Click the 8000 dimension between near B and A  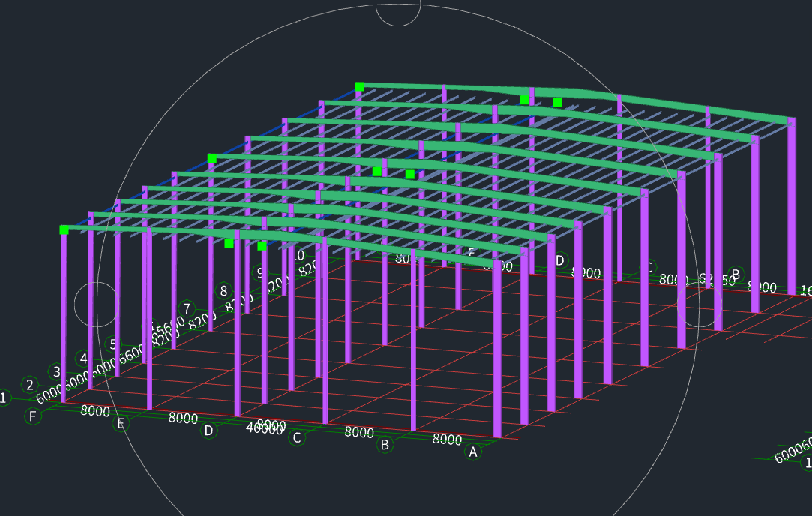click(447, 439)
